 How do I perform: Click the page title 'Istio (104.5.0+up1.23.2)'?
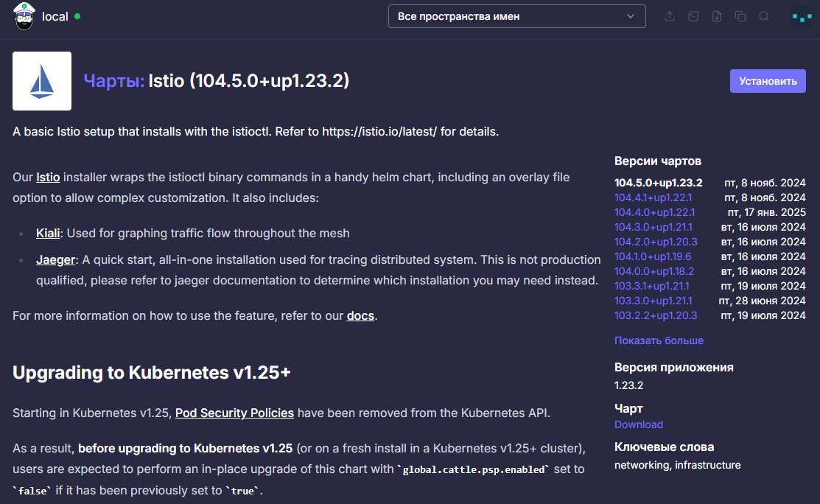pyautogui.click(x=249, y=80)
